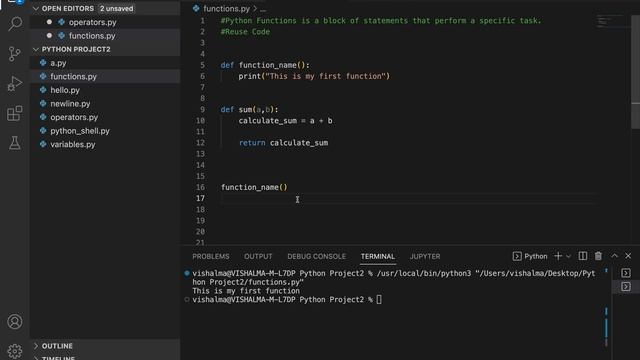Click the unsaved dot beside functions.py editor
The width and height of the screenshot is (640, 360).
[x=49, y=36]
